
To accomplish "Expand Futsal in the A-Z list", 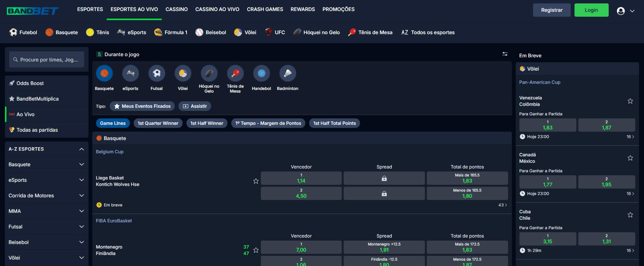I will pyautogui.click(x=47, y=227).
